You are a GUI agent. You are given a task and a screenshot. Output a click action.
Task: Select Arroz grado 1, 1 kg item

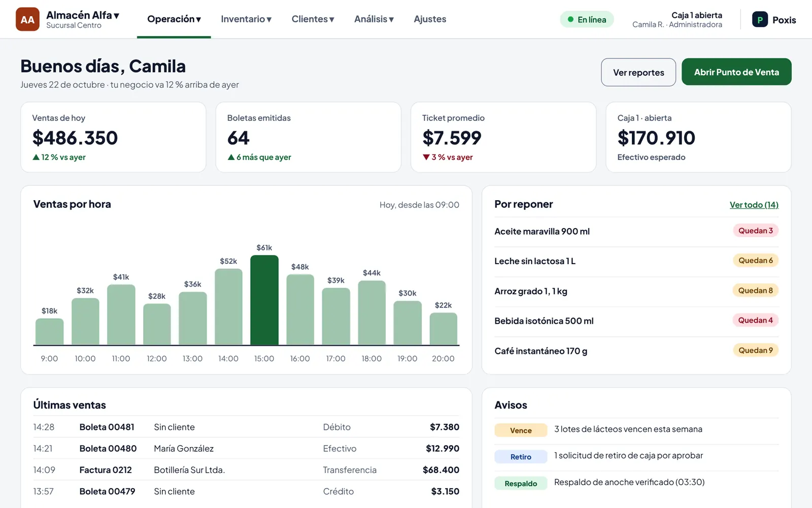[x=636, y=291]
